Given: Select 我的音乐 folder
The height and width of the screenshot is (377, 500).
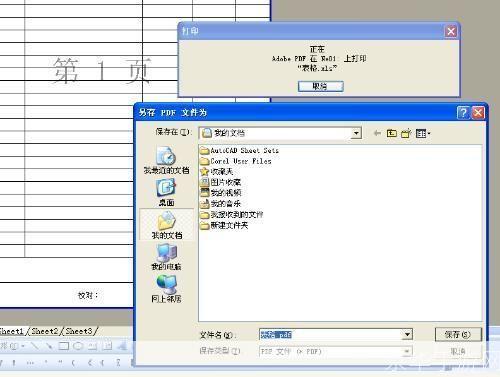Looking at the screenshot, I should pyautogui.click(x=220, y=204).
